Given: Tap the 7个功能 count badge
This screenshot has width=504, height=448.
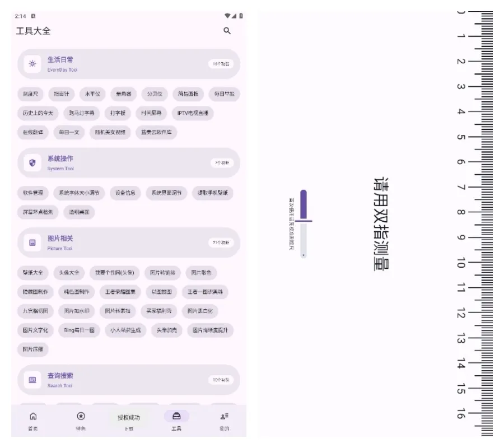Looking at the screenshot, I should coord(222,163).
